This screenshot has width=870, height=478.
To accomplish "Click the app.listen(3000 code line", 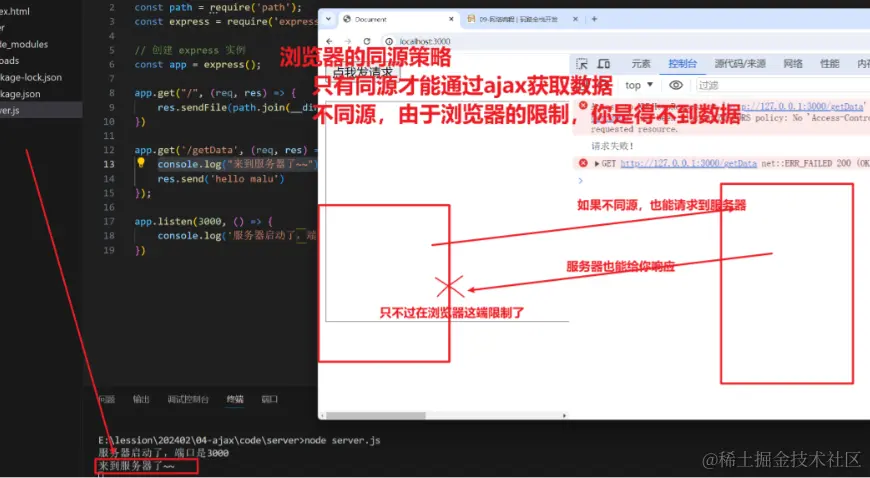I will (204, 222).
